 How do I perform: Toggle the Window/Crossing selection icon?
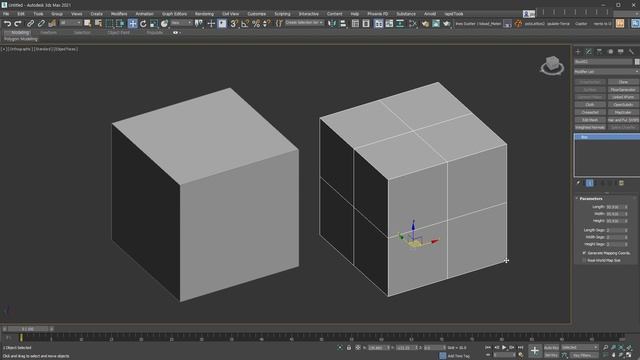(x=120, y=24)
